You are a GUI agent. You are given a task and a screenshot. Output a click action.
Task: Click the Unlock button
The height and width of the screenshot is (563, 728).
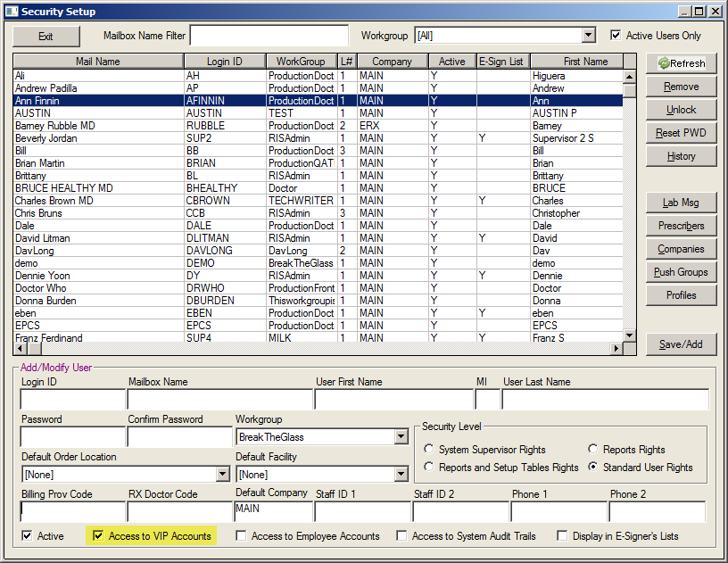[x=681, y=110]
